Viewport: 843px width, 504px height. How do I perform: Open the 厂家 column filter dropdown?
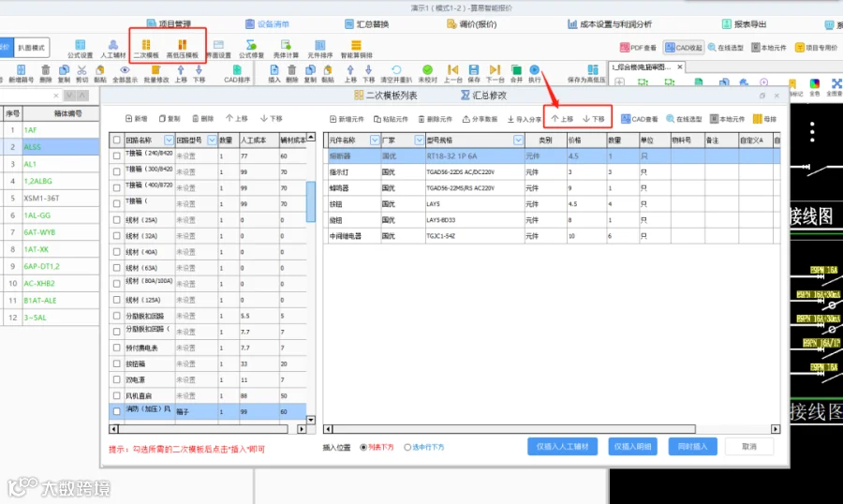pos(420,141)
